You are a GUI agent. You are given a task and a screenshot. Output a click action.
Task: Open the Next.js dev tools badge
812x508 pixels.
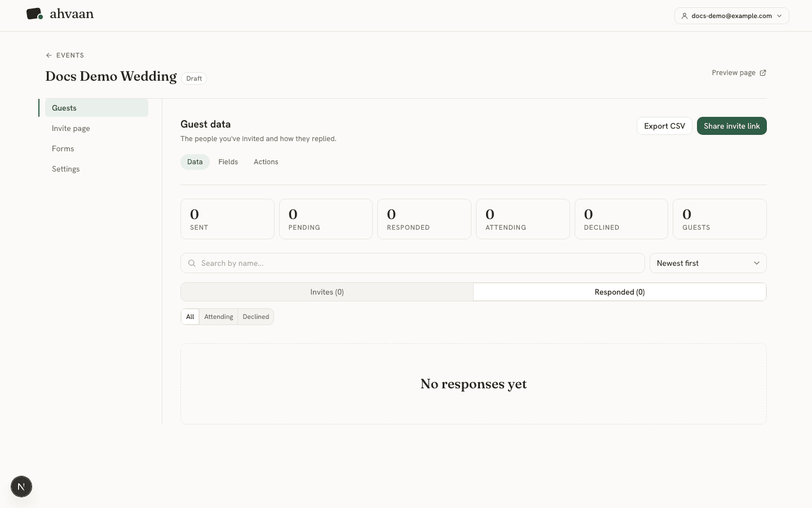click(21, 487)
